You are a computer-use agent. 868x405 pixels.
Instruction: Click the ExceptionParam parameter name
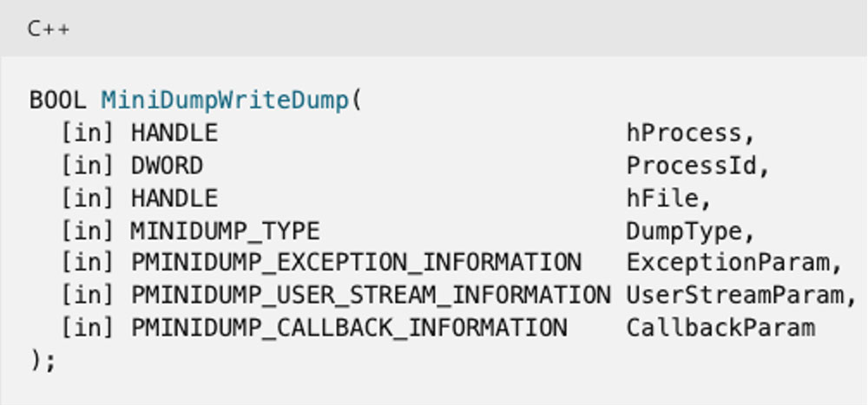point(727,263)
